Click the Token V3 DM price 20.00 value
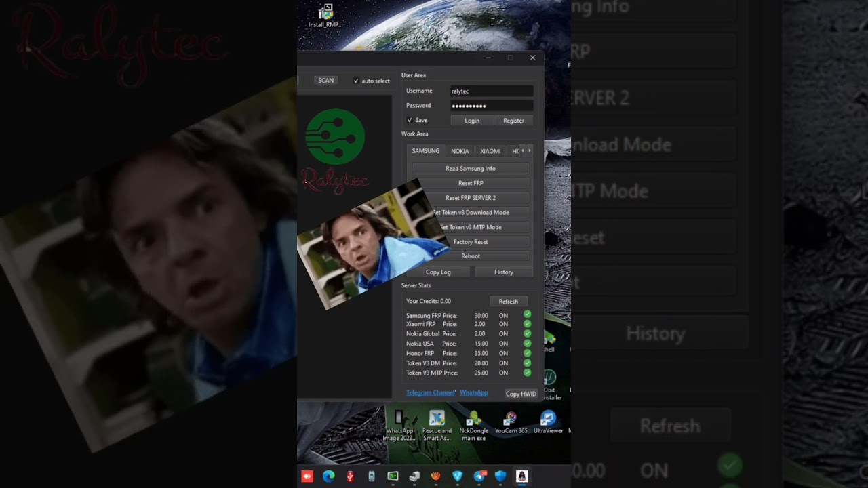Viewport: 868px width, 488px height. (x=481, y=363)
